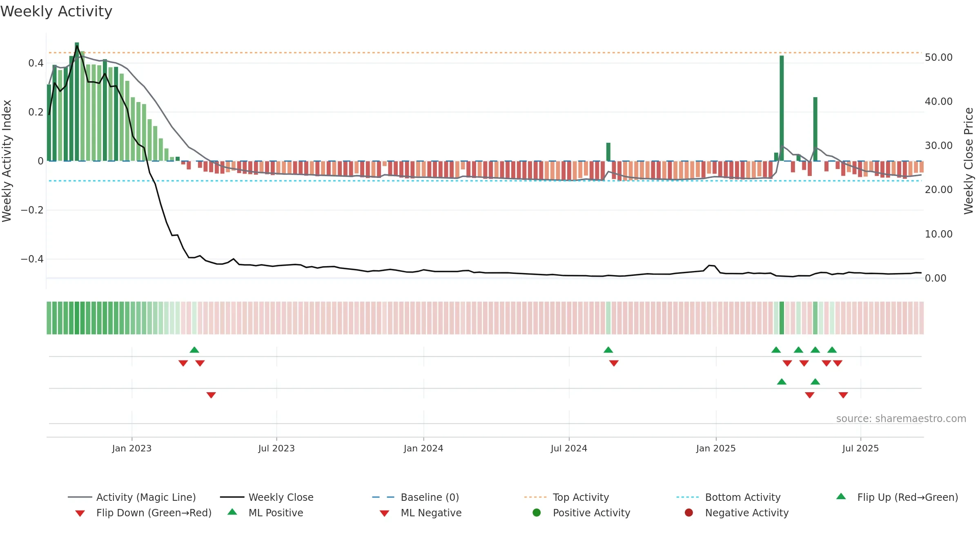Toggle Flip Down (Green→Red) legend entry
This screenshot has width=980, height=551.
[143, 513]
